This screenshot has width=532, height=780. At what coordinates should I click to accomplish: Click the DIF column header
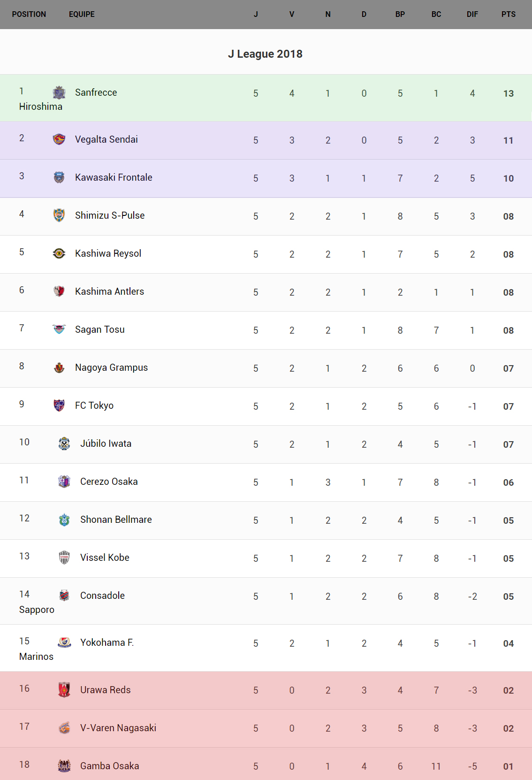pyautogui.click(x=472, y=14)
